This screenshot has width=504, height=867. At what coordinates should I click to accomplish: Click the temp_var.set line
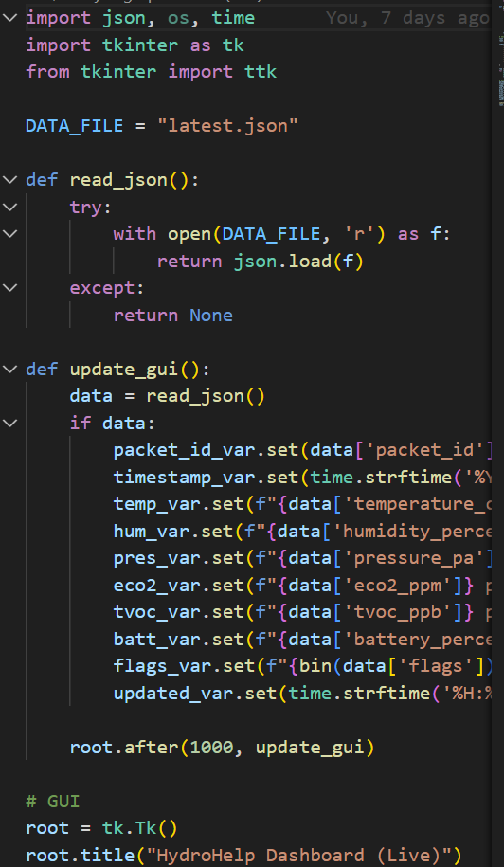click(x=302, y=505)
